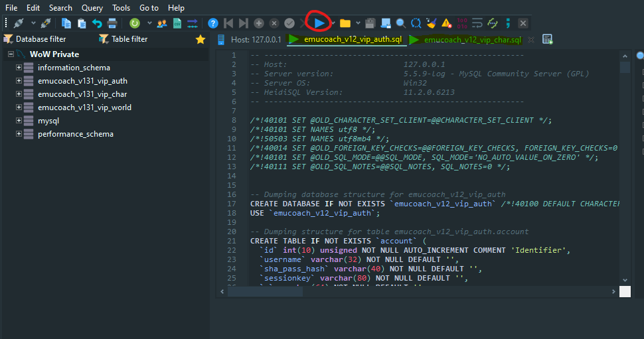Click the Find text magnifier icon
Viewport: 644px width, 339px height.
point(401,23)
